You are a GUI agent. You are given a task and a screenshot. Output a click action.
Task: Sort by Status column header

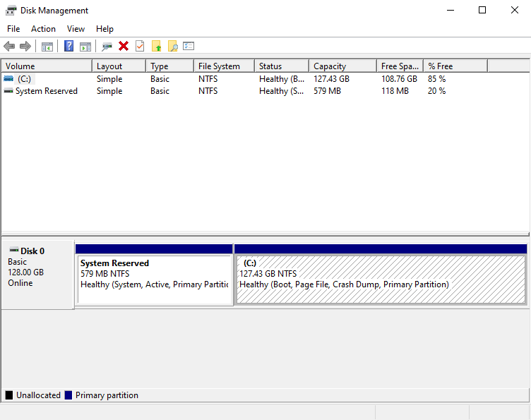tap(282, 66)
